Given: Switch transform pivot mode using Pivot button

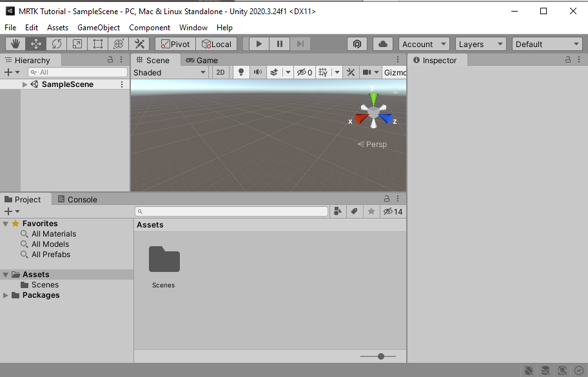Looking at the screenshot, I should [175, 44].
